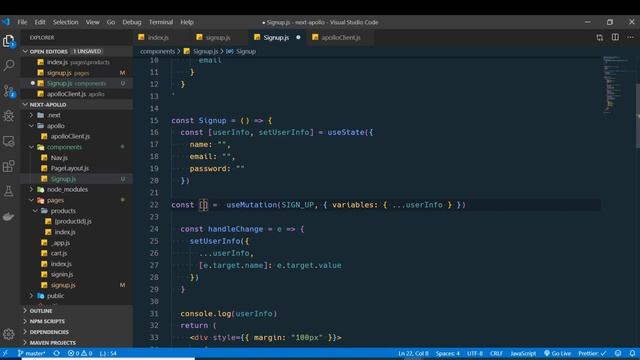This screenshot has width=640, height=360.
Task: Open the Manage gear icon
Action: [9, 334]
